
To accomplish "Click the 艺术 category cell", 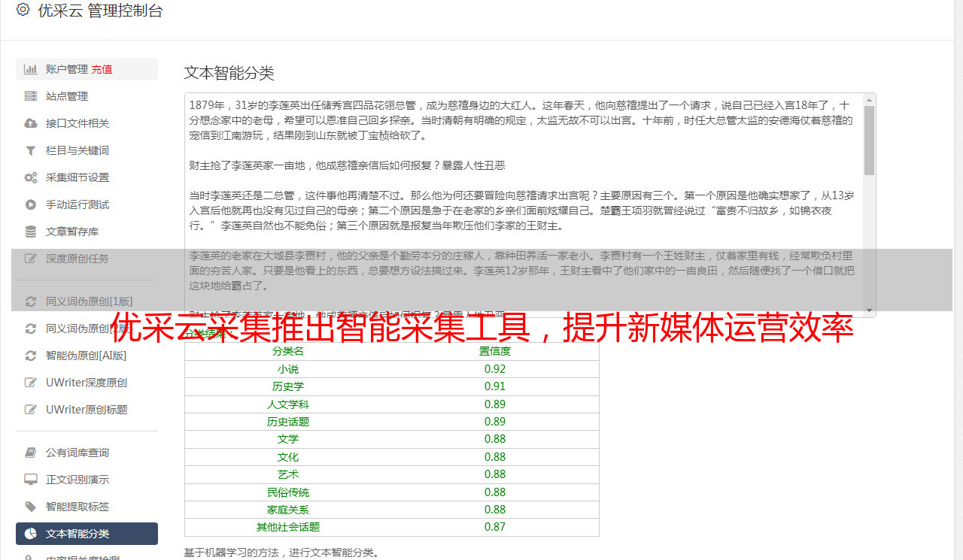I will tap(288, 474).
